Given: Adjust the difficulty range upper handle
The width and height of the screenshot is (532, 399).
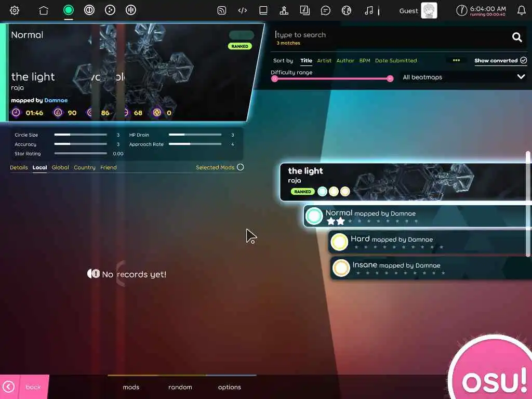Looking at the screenshot, I should pyautogui.click(x=390, y=79).
